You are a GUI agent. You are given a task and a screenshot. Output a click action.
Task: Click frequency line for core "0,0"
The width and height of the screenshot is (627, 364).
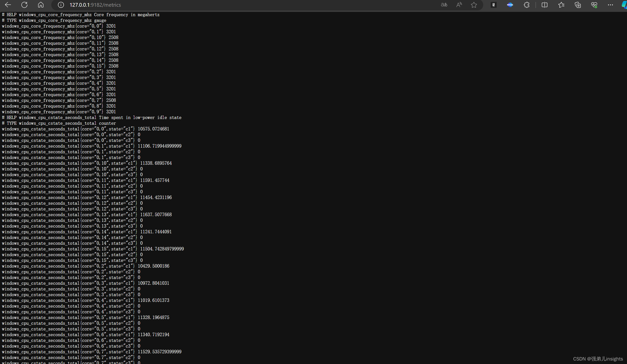coord(59,26)
